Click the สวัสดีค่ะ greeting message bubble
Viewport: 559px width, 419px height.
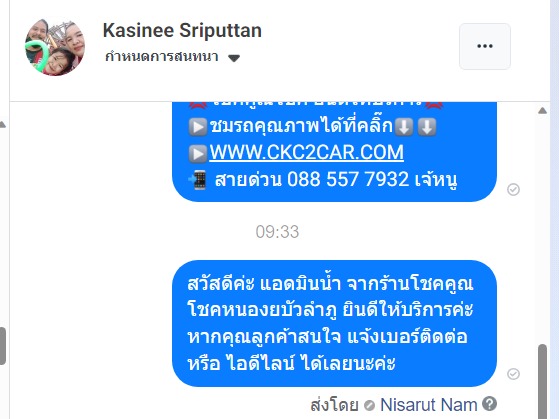coord(334,323)
